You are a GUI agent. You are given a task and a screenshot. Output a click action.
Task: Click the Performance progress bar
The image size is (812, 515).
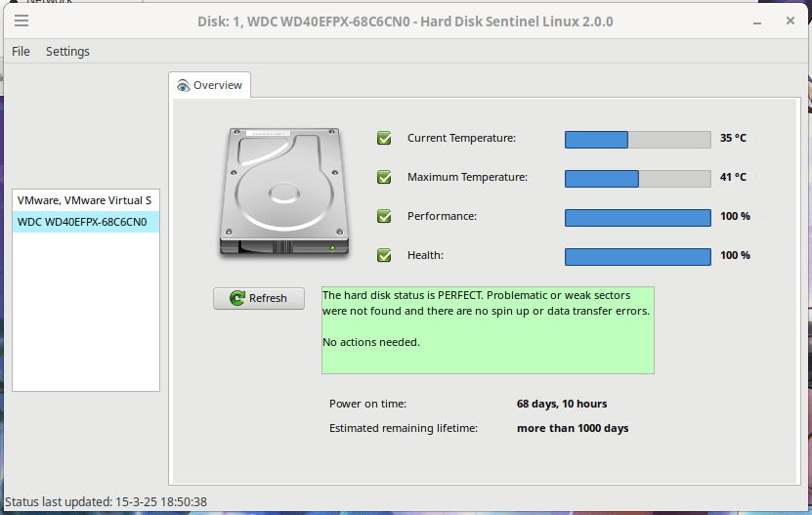tap(637, 218)
